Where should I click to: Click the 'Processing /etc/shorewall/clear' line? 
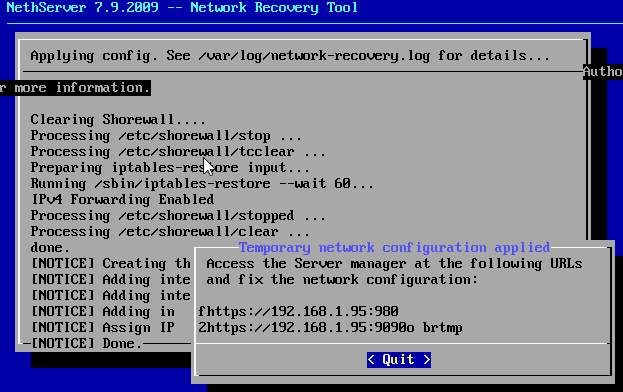tap(170, 232)
